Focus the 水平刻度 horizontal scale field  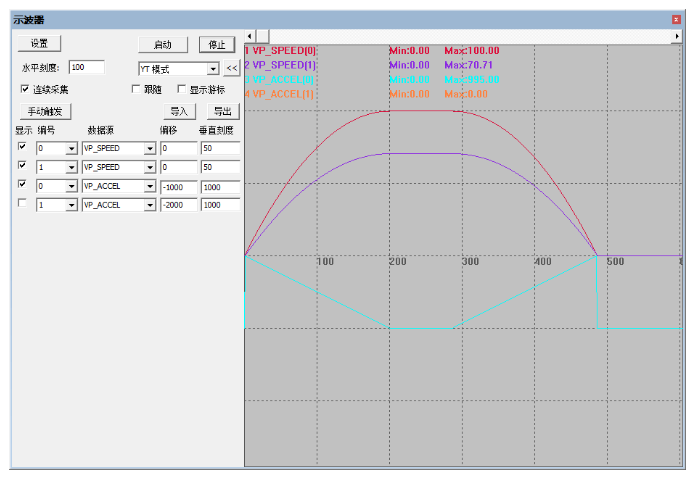tap(87, 67)
